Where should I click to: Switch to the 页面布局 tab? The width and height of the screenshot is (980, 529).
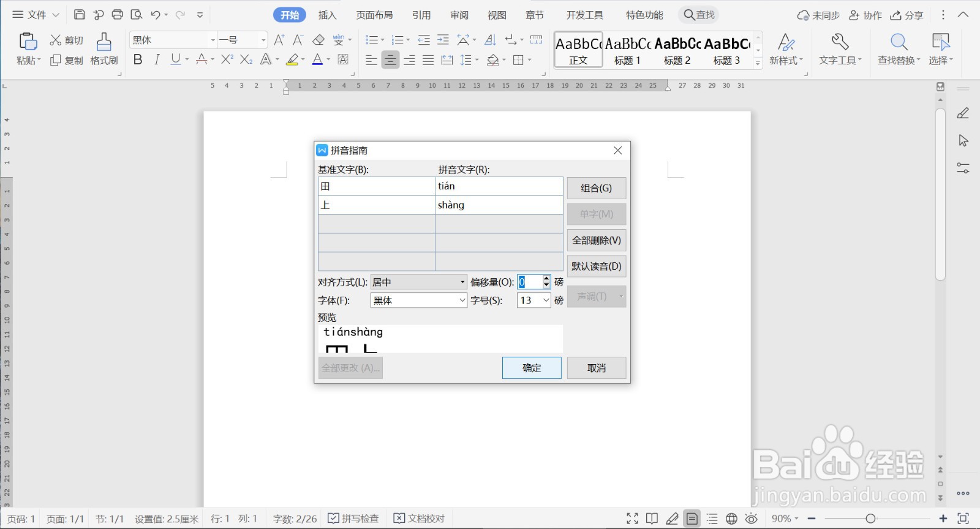coord(374,15)
